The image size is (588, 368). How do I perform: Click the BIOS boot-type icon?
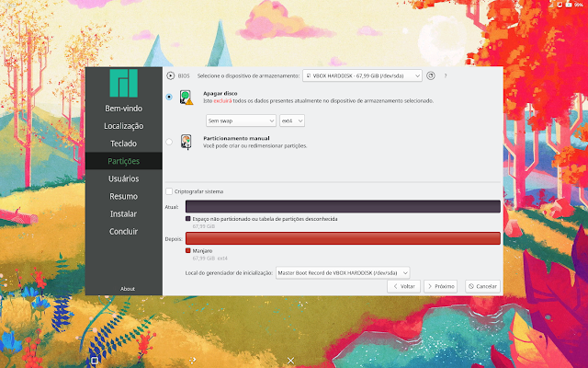[x=170, y=75]
